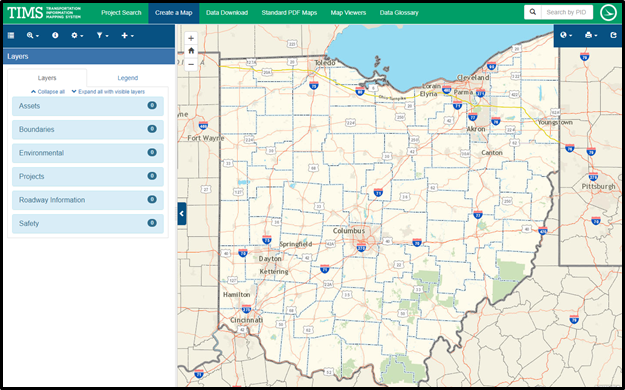Image resolution: width=625 pixels, height=390 pixels.
Task: Click the Youngstown label on map
Action: [x=555, y=122]
